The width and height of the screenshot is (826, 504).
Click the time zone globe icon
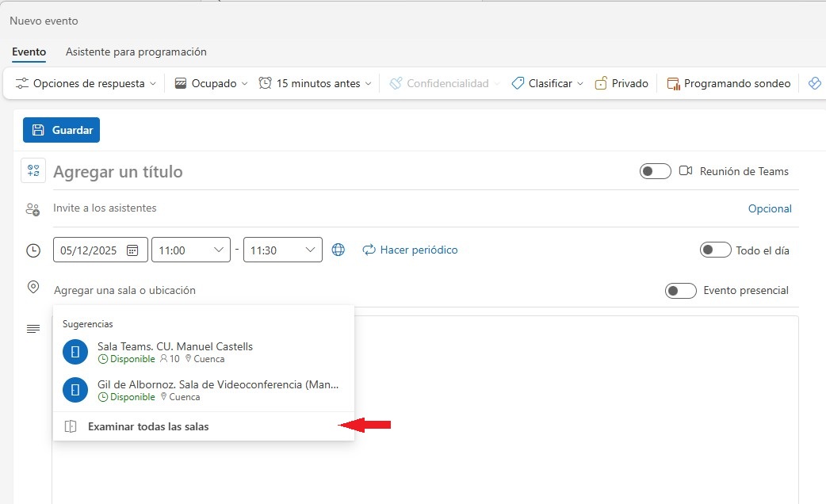338,250
